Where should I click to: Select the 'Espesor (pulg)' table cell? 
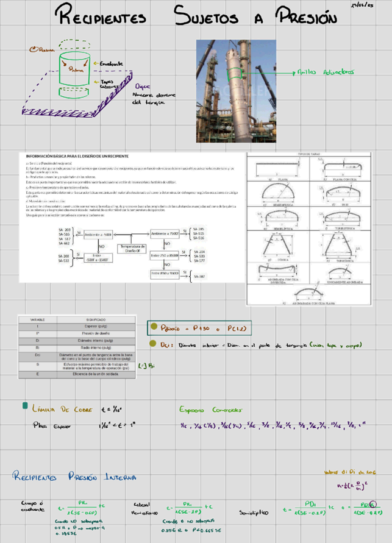96,326
